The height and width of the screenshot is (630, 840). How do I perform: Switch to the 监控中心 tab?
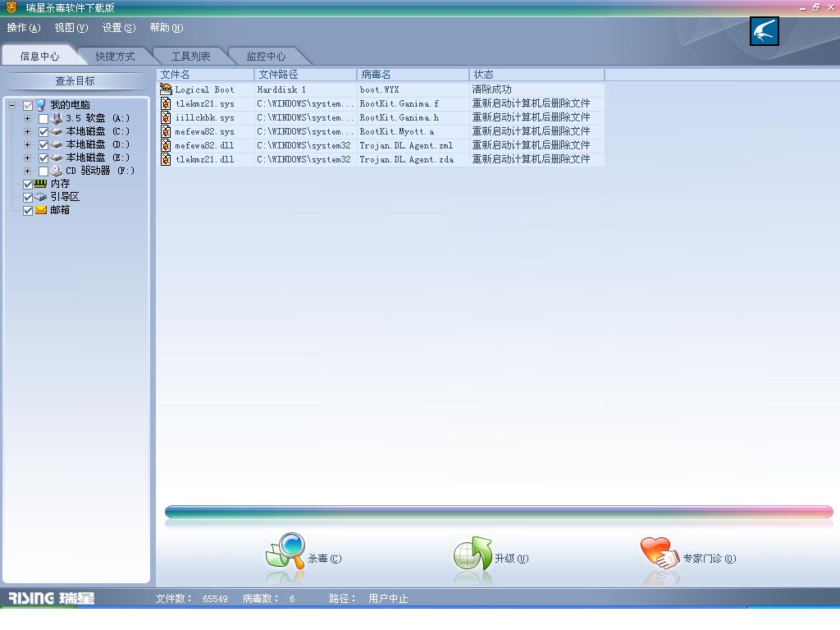point(267,57)
